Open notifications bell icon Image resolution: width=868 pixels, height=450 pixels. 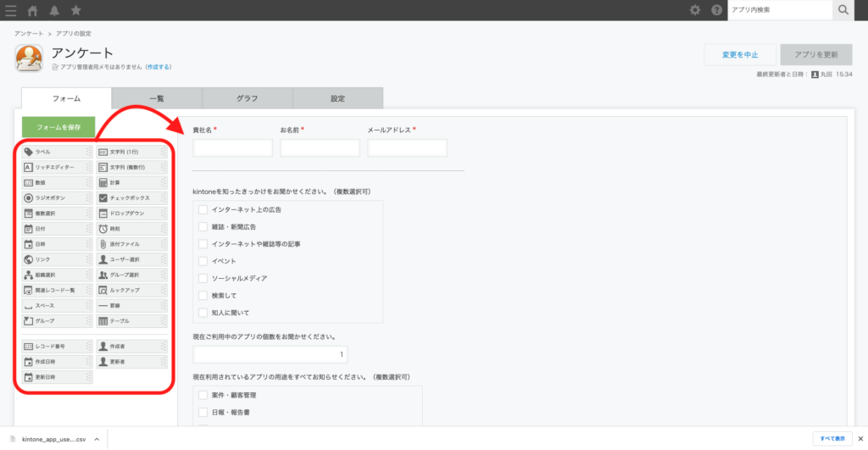click(x=55, y=10)
